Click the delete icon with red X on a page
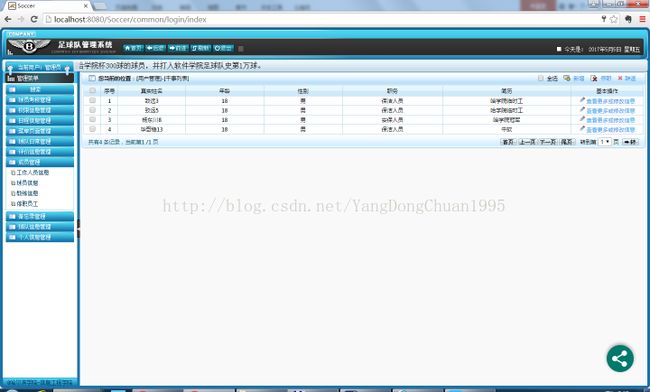Image resolution: width=650 pixels, height=392 pixels. tap(594, 78)
